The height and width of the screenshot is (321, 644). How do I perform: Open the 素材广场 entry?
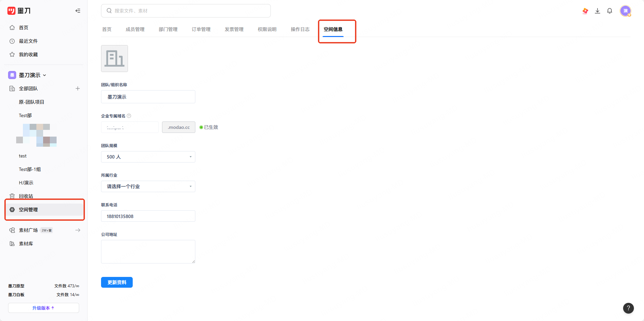pyautogui.click(x=28, y=230)
